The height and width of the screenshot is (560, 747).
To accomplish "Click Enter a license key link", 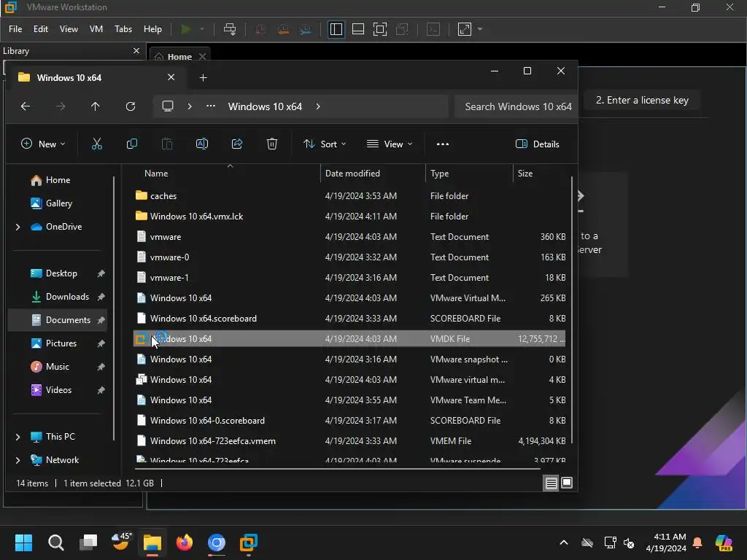I will (642, 100).
